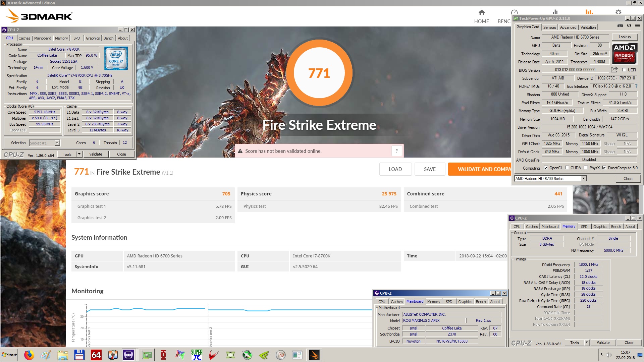Image resolution: width=644 pixels, height=362 pixels.
Task: Click the Physics score value 25 975
Action: pyautogui.click(x=389, y=194)
